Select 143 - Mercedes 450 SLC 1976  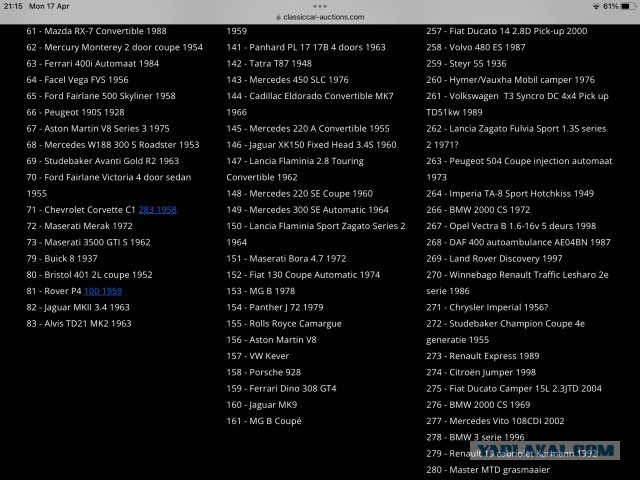coord(288,80)
